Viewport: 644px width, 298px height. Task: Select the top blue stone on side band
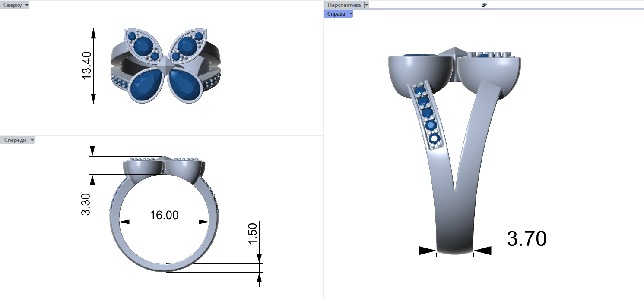419,91
